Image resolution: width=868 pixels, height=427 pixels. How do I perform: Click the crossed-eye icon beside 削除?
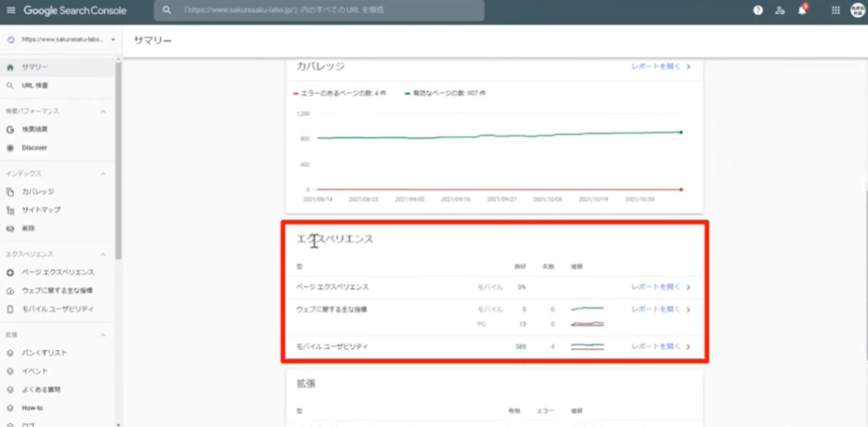click(x=10, y=229)
